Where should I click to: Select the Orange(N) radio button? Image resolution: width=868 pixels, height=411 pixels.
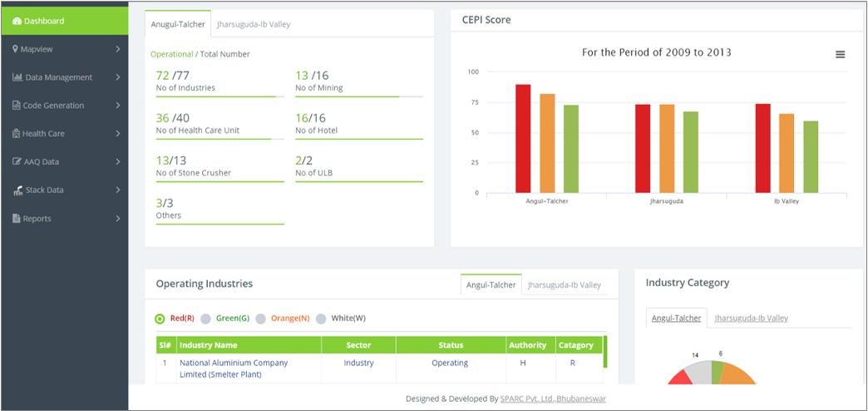(x=261, y=319)
